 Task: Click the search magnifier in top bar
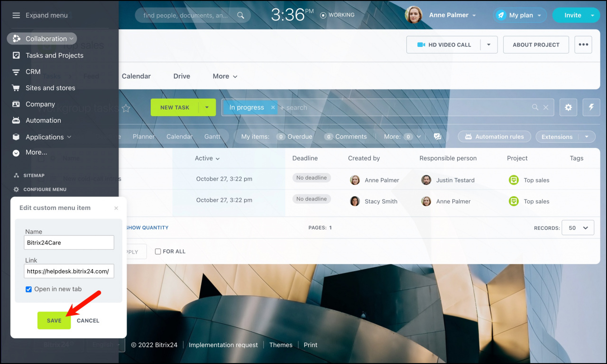pyautogui.click(x=241, y=15)
